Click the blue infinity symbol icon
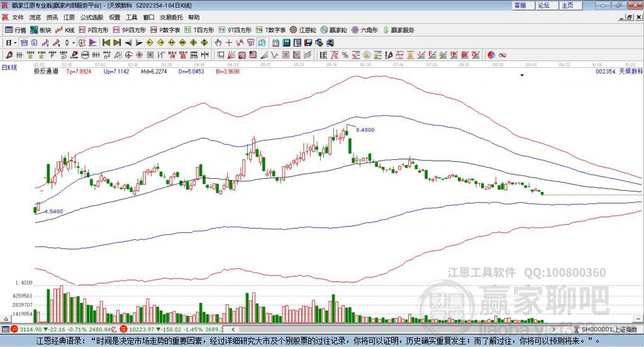This screenshot has width=644, height=347. coord(502,55)
